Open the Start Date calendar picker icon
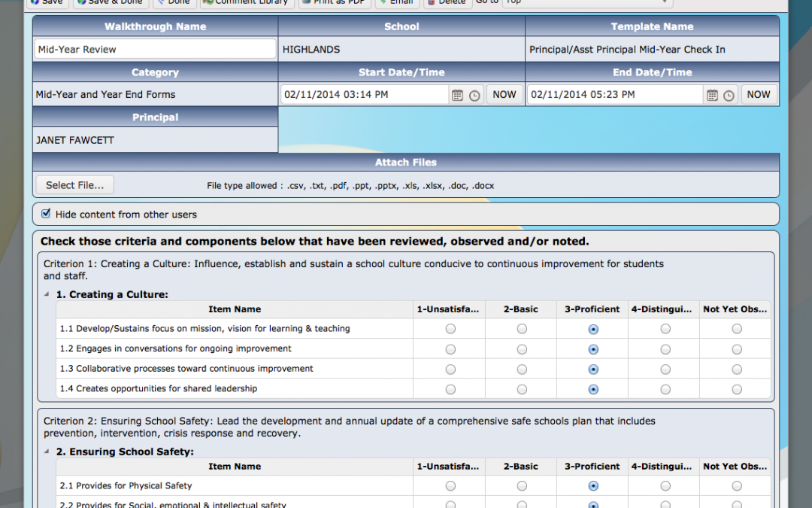The height and width of the screenshot is (508, 812). click(x=457, y=95)
